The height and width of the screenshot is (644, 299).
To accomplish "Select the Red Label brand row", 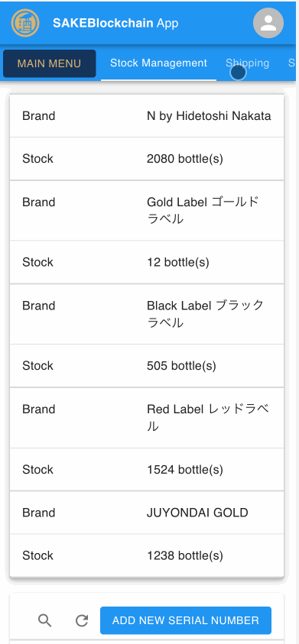I will point(147,418).
